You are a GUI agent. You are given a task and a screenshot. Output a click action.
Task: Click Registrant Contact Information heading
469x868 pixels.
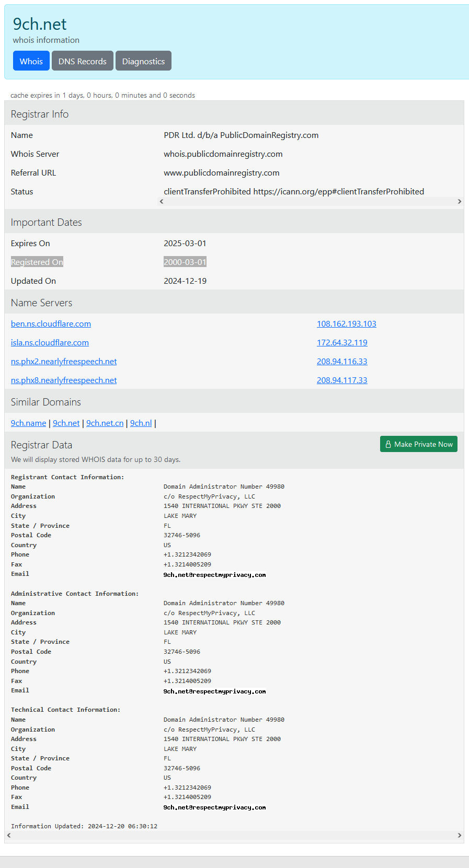tap(67, 477)
